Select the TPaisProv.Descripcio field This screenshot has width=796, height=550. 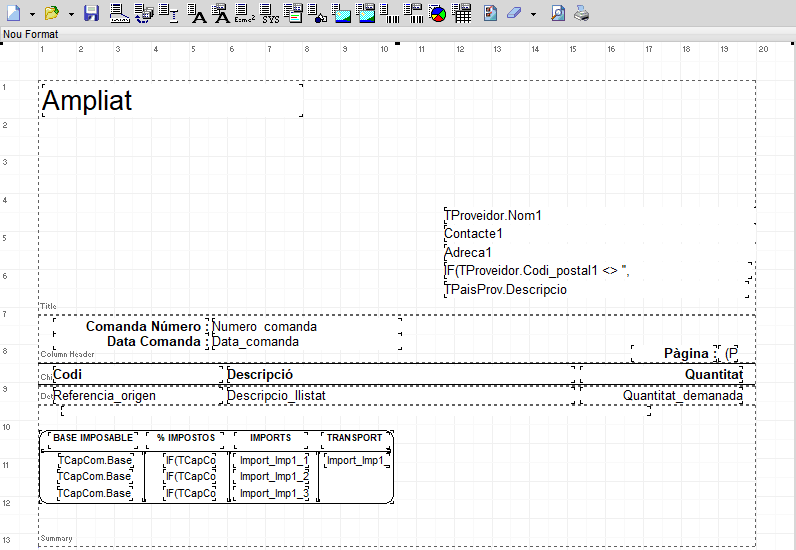596,289
